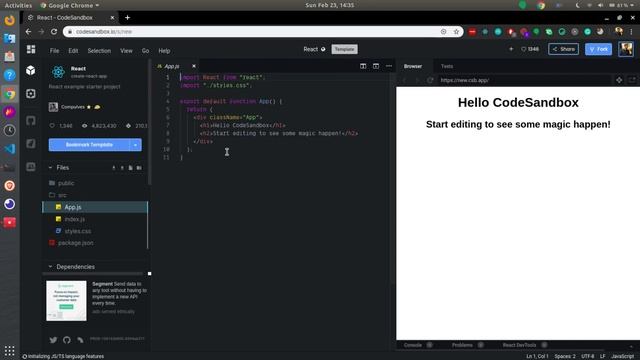This screenshot has width=640, height=360.
Task: Click the preview URL field
Action: (524, 80)
